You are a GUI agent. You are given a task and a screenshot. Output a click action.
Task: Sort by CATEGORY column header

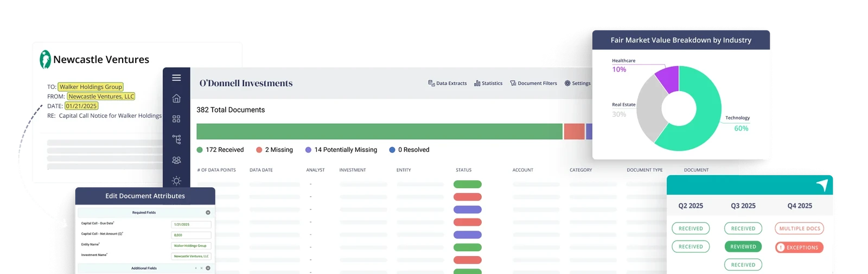coord(580,170)
